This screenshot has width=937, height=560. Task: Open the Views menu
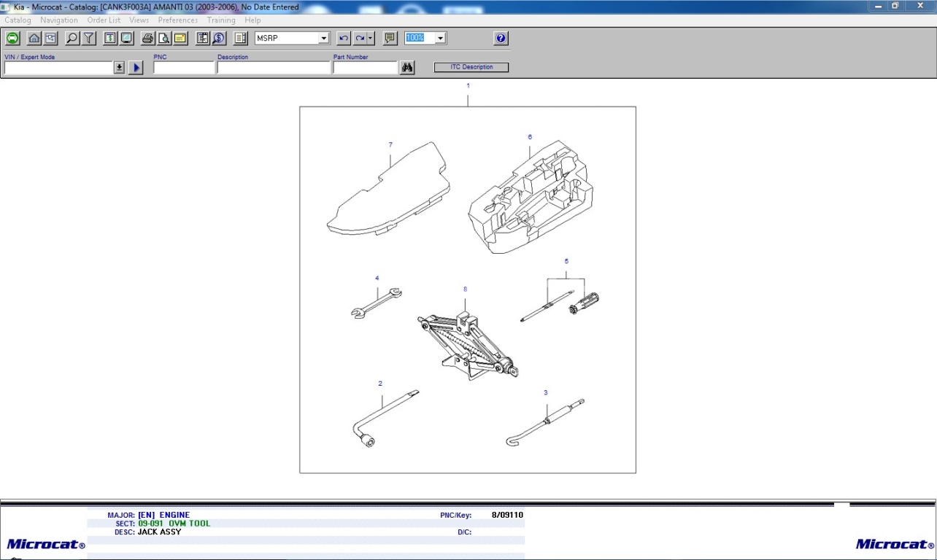(x=139, y=20)
